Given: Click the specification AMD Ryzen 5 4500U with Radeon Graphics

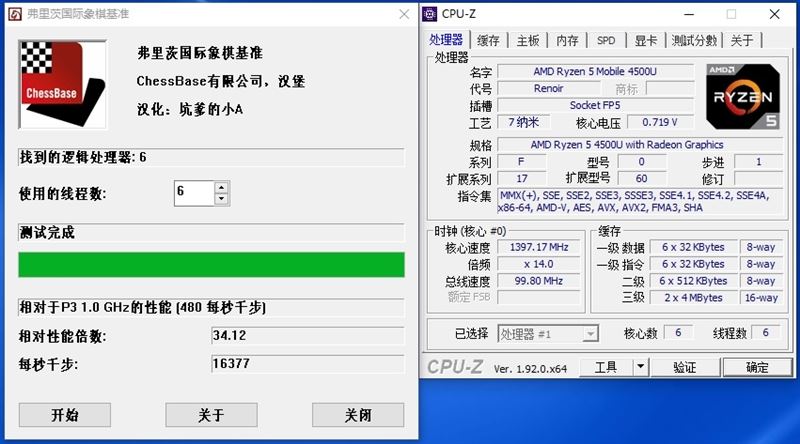Looking at the screenshot, I should pyautogui.click(x=640, y=144).
